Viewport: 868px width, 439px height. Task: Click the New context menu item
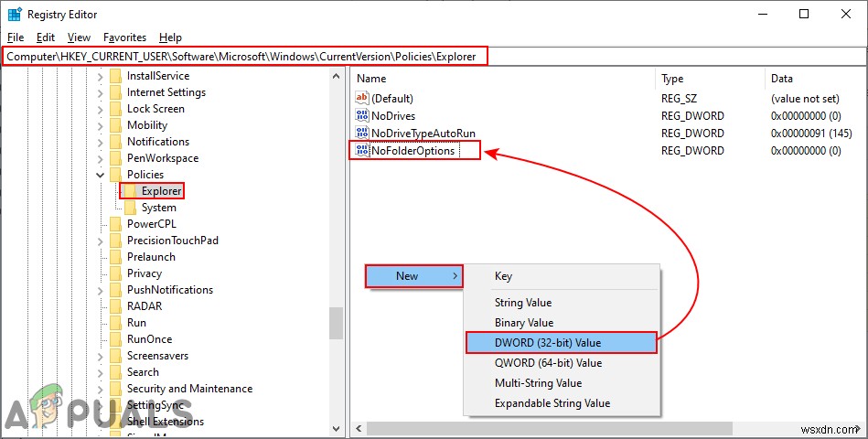[x=413, y=275]
